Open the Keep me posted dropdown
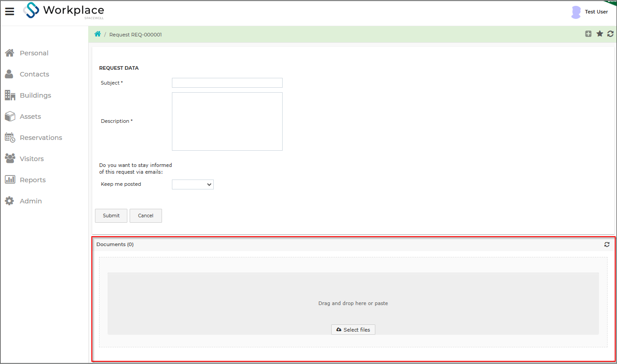This screenshot has width=617, height=364. 193,184
